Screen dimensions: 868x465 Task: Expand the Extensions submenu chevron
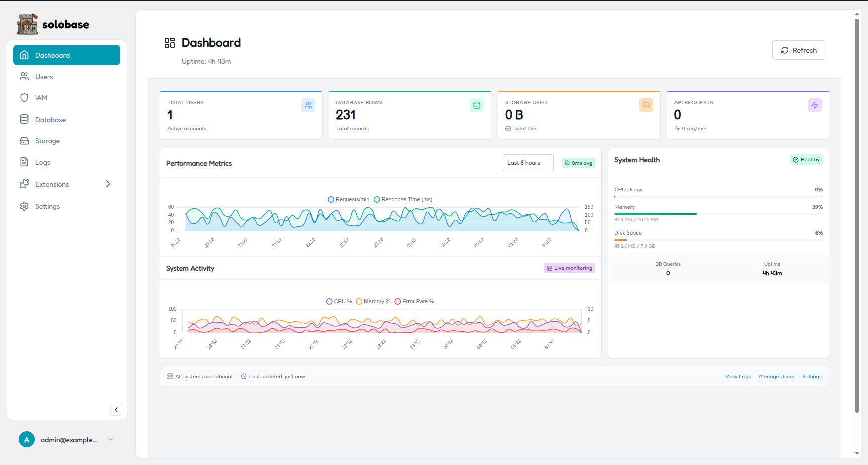click(x=108, y=184)
